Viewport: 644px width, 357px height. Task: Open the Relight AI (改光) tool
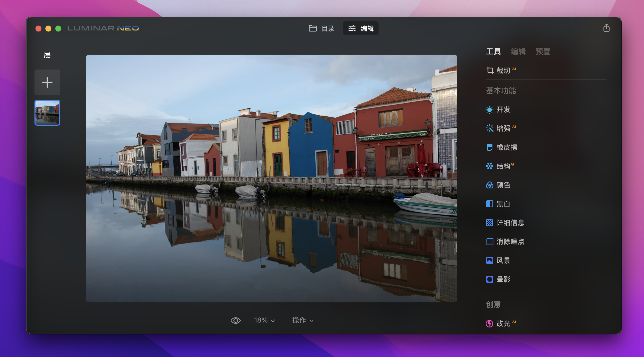(503, 323)
